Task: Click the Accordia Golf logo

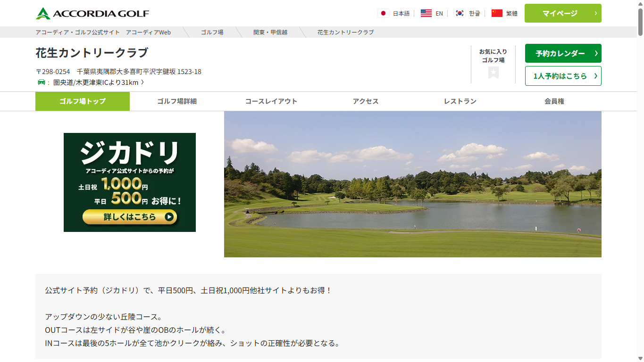Action: point(92,13)
